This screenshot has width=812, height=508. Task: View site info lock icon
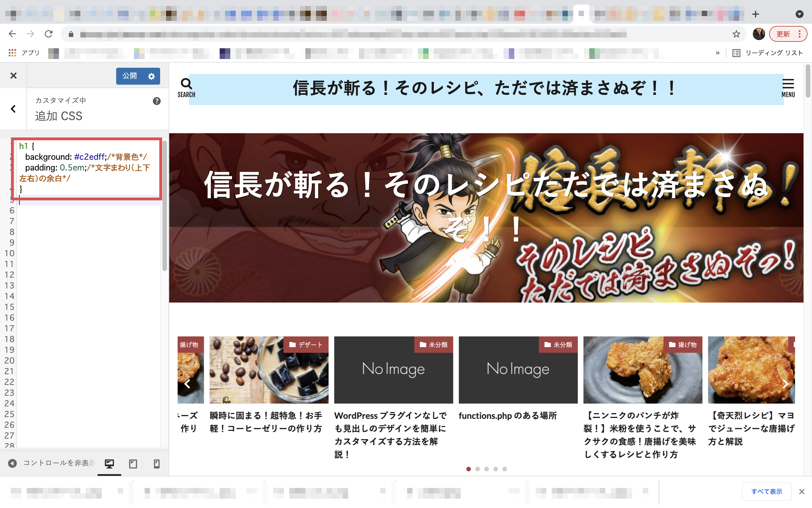pyautogui.click(x=71, y=34)
